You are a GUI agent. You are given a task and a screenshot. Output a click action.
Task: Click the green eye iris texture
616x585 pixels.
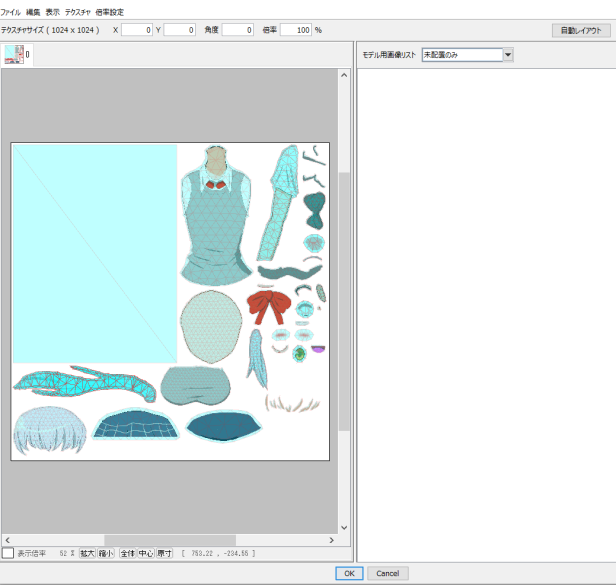(x=298, y=353)
